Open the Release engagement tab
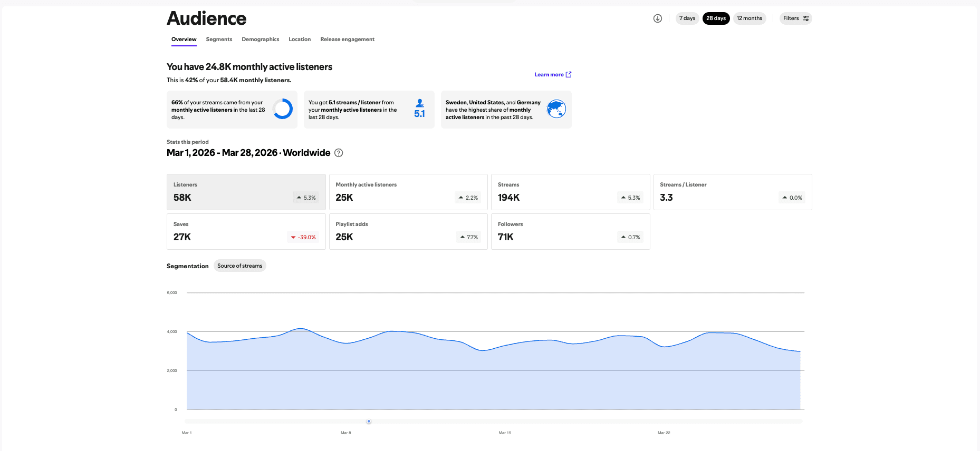This screenshot has height=451, width=980. (x=348, y=40)
